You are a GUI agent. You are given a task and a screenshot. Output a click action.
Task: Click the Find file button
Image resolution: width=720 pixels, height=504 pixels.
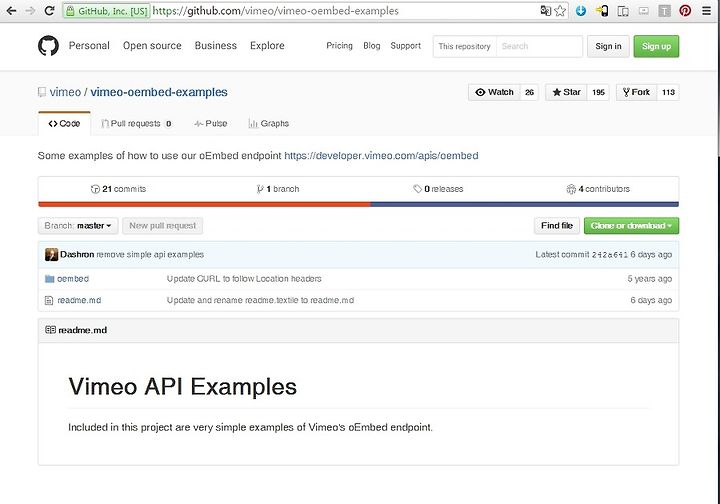tap(557, 226)
